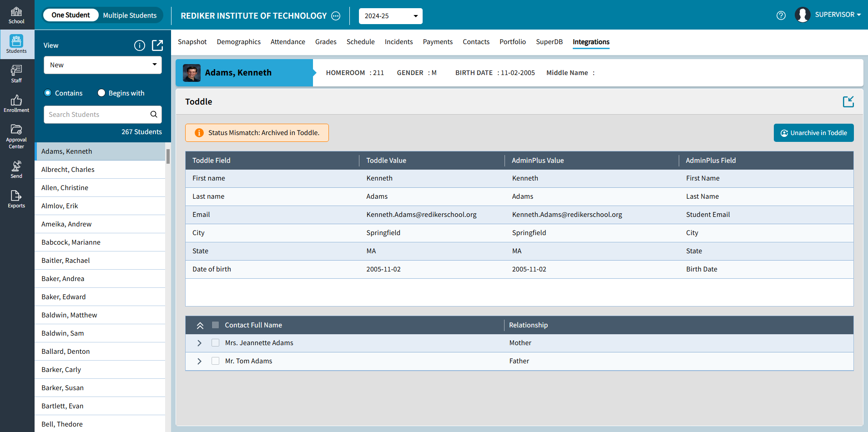
Task: Click the View pop-out icon
Action: (x=157, y=45)
